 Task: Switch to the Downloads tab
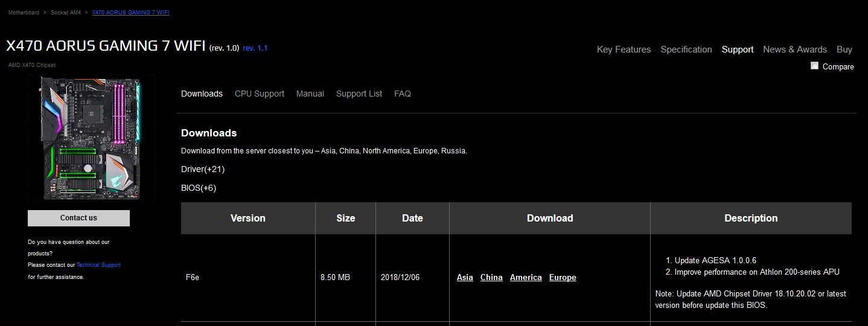(x=202, y=94)
